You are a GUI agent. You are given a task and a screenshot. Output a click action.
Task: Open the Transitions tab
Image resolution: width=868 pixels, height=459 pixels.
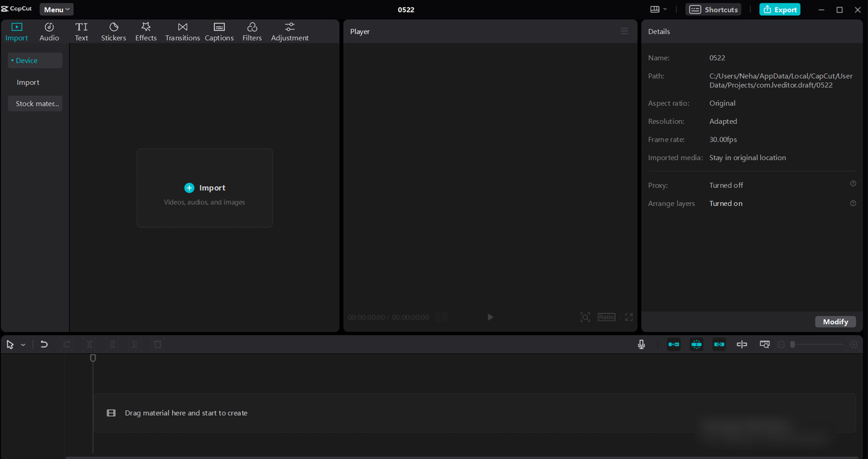pyautogui.click(x=182, y=32)
